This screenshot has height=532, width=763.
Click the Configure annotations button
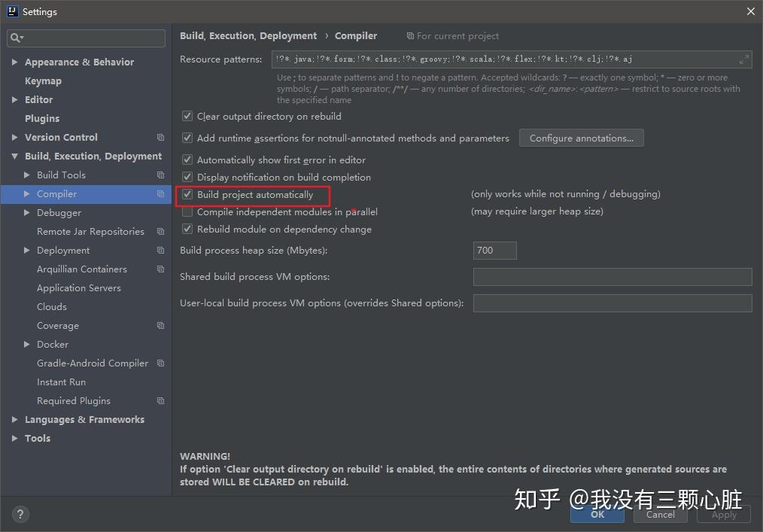click(582, 138)
